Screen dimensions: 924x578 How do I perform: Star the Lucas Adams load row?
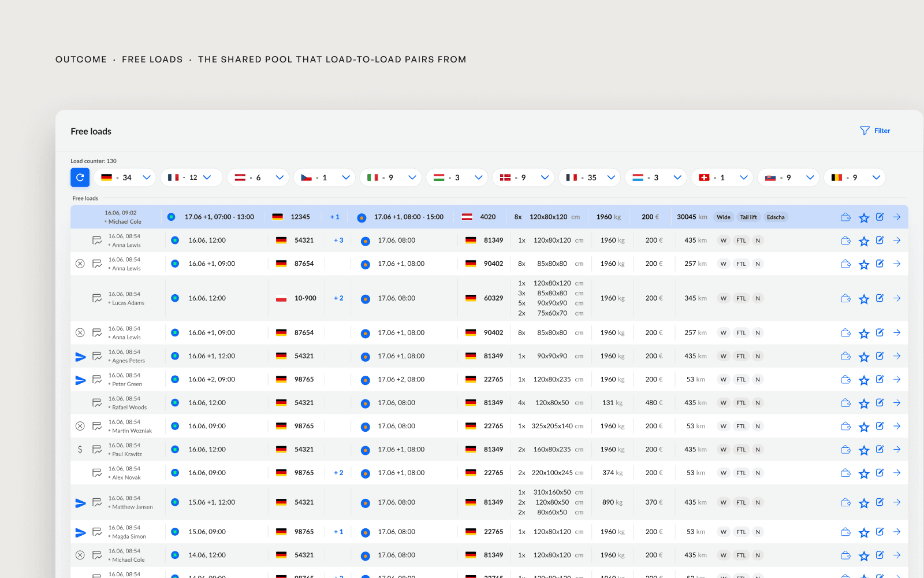[x=864, y=299]
